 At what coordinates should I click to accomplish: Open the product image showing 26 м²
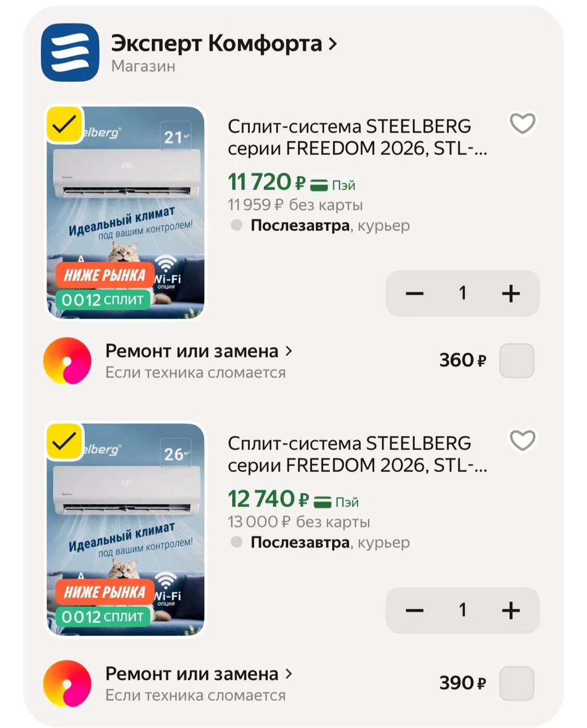tap(125, 530)
